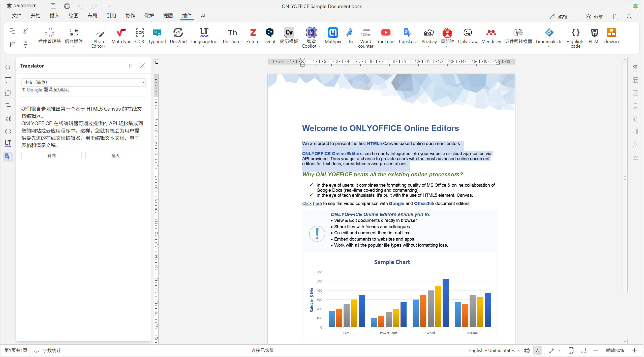644x357 pixels.
Task: Open the English – United States language selector
Action: [495, 350]
